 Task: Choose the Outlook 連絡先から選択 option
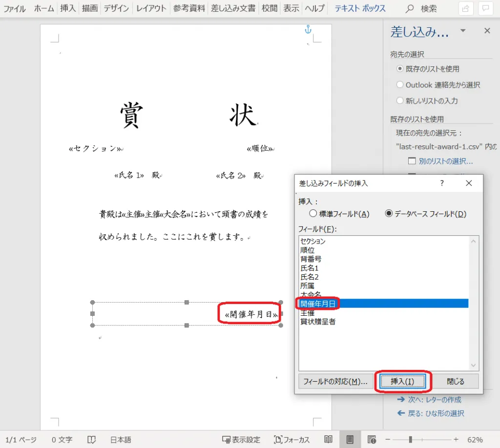400,85
